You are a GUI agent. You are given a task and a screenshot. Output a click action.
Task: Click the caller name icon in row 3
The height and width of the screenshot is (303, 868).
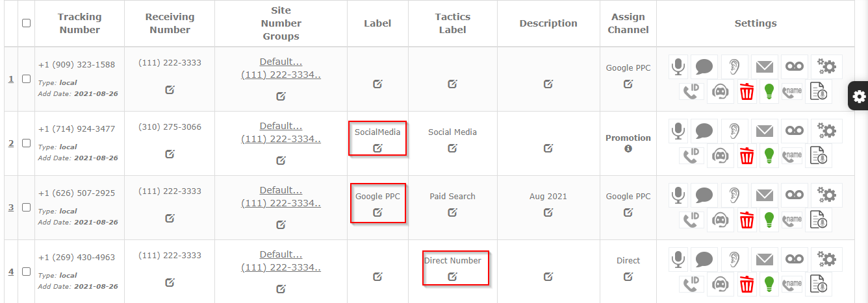[x=792, y=220]
